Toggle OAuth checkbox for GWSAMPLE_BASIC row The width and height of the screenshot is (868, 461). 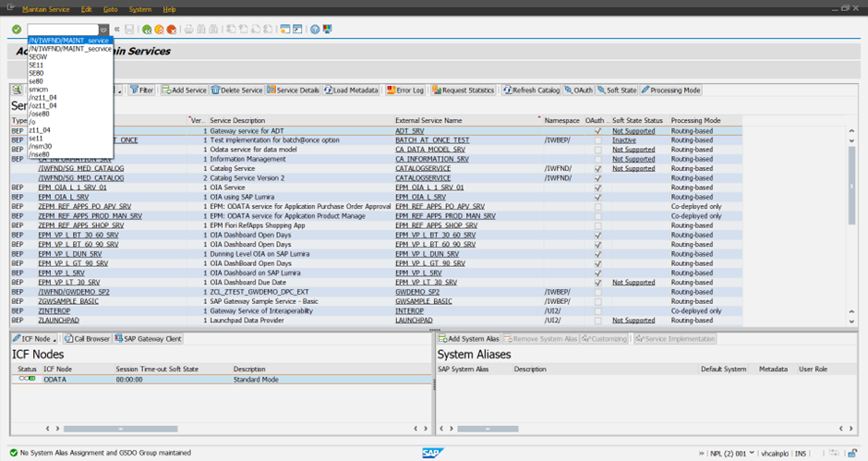coord(597,302)
